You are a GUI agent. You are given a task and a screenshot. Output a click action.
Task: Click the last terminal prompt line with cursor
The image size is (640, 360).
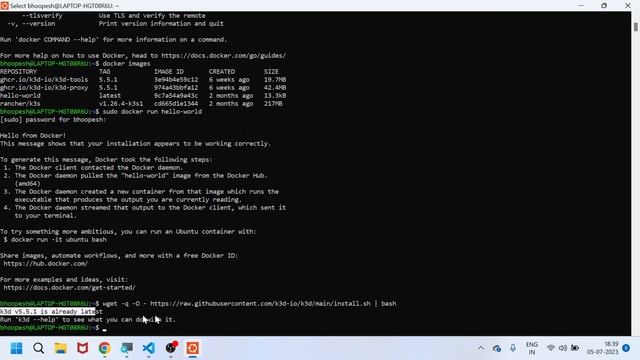53,328
